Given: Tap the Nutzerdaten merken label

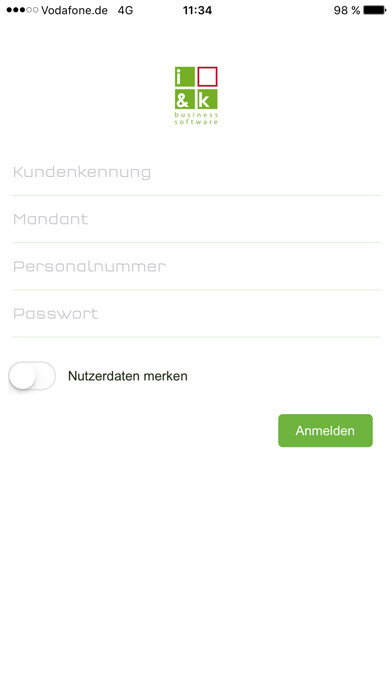Looking at the screenshot, I should click(x=128, y=376).
